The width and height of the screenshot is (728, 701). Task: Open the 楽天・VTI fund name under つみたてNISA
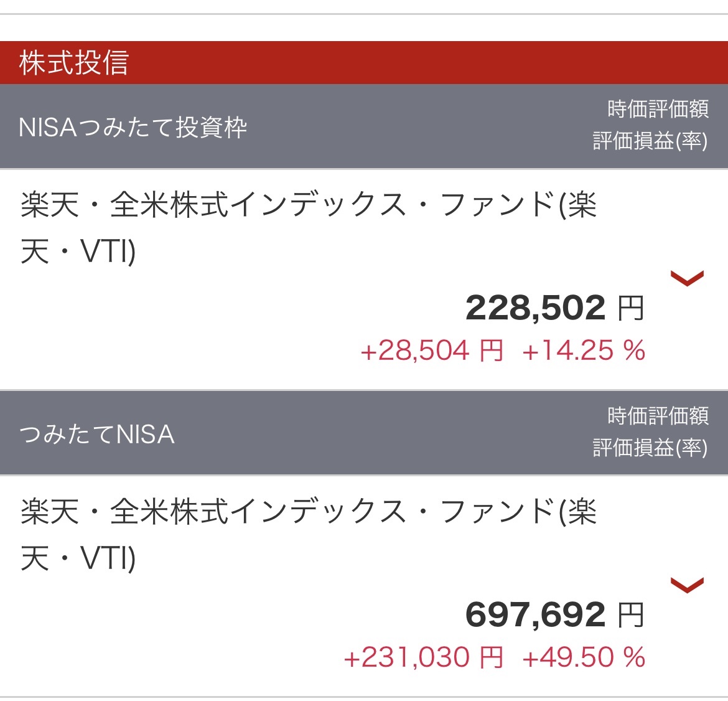308,534
